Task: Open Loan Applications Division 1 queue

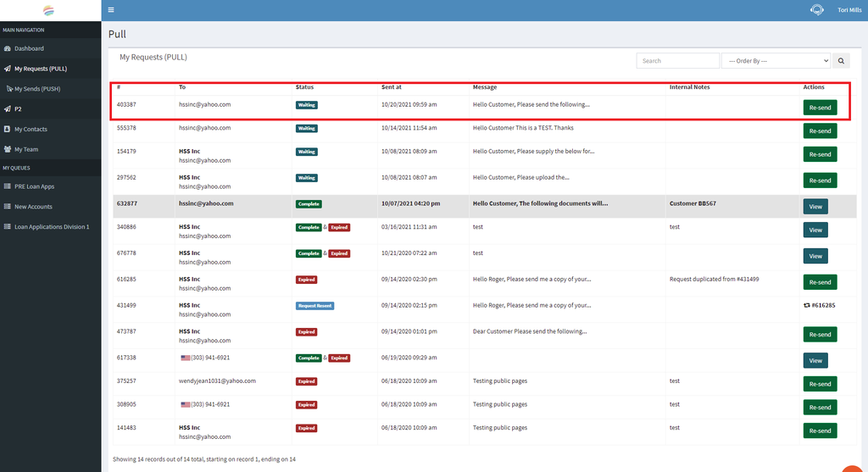Action: pyautogui.click(x=50, y=227)
